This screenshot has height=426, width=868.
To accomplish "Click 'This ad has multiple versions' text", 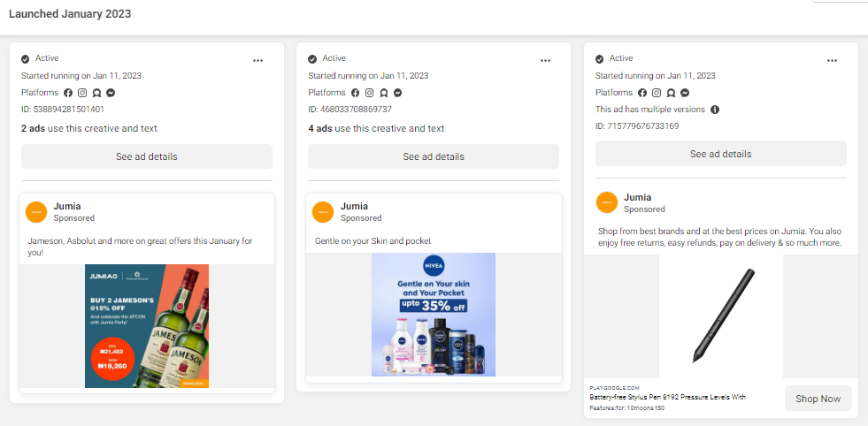I will click(650, 110).
